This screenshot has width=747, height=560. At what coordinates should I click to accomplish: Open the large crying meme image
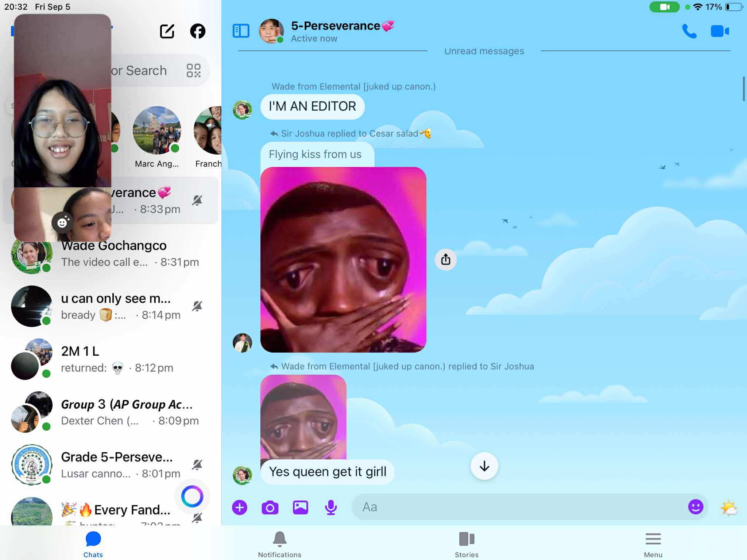pyautogui.click(x=343, y=260)
